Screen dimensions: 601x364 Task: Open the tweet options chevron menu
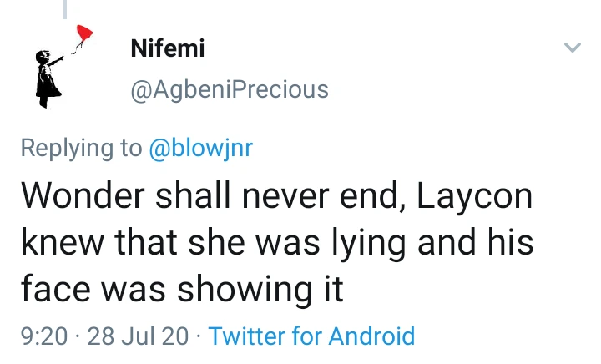tap(572, 48)
